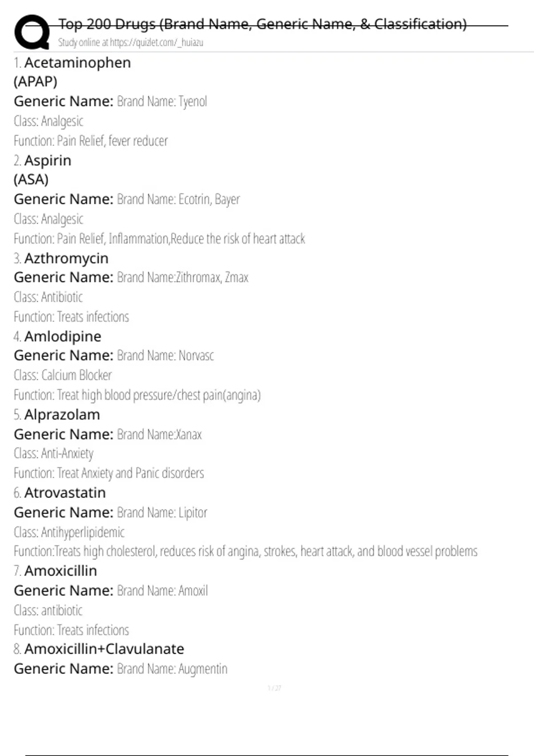Viewport: 534px width, 756px height.
Task: Select Function: Treat Anxiety and Panic disorders line
Action: [109, 473]
